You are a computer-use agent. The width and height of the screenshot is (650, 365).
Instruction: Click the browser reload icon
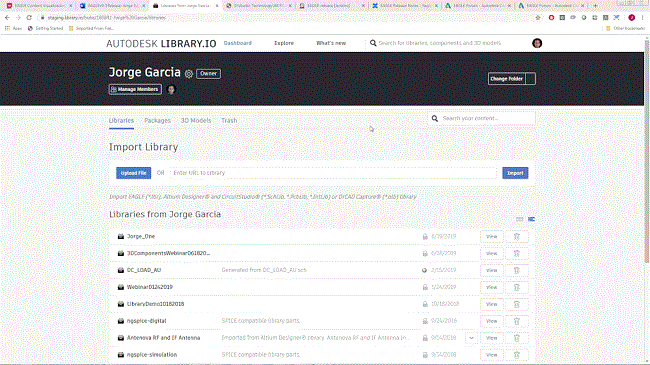pyautogui.click(x=29, y=17)
